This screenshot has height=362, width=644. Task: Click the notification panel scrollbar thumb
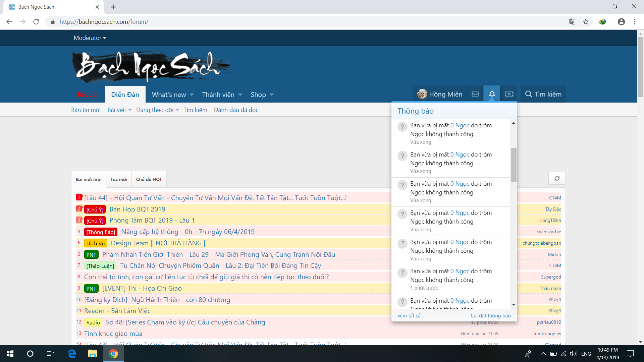pos(514,164)
